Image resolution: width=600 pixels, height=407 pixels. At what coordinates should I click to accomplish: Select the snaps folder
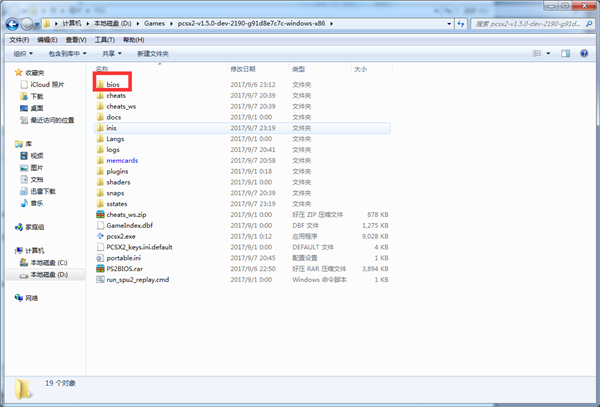click(x=110, y=193)
